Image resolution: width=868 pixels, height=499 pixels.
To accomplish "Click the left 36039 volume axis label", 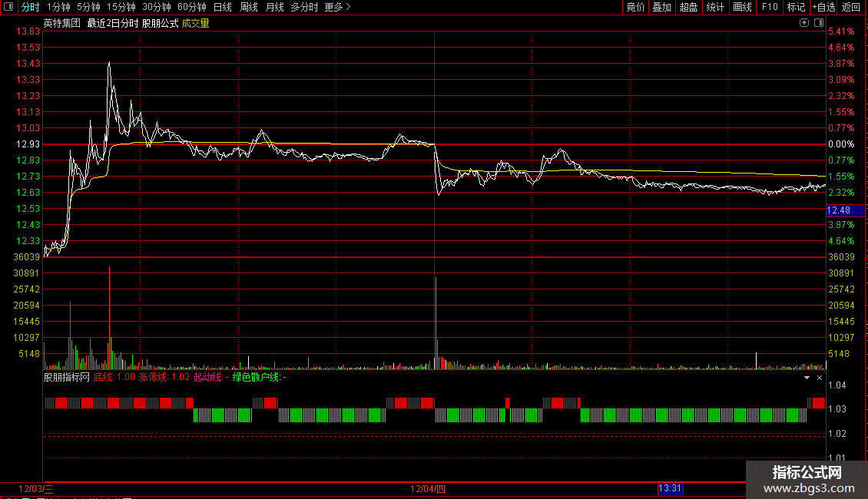I will [27, 256].
